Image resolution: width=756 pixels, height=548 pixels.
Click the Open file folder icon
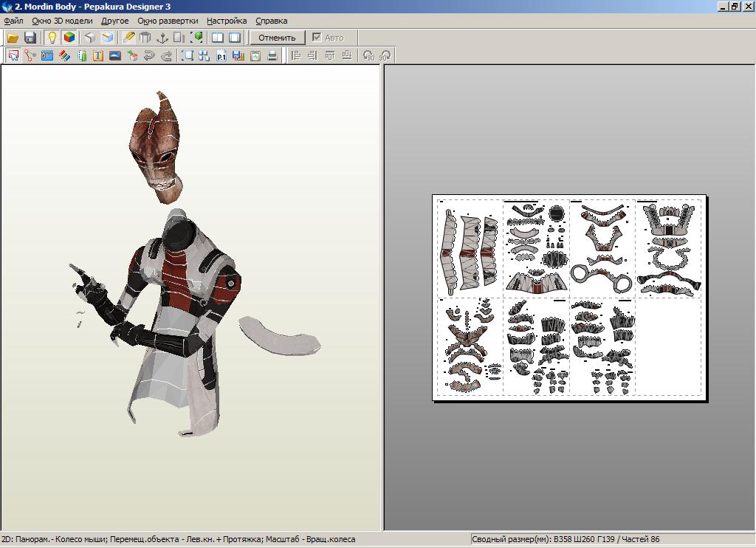coord(13,38)
